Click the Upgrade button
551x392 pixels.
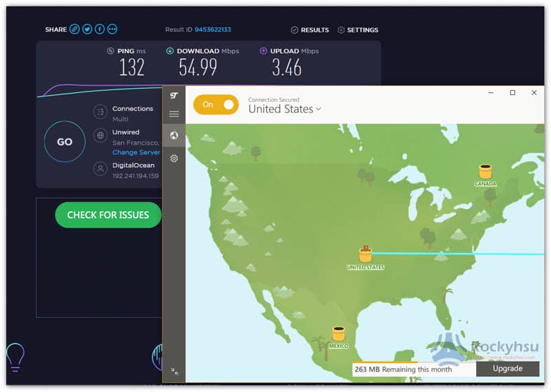click(x=508, y=369)
